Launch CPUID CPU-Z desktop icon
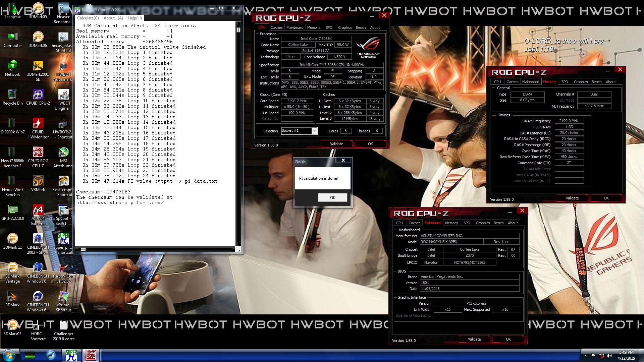 coord(38,98)
